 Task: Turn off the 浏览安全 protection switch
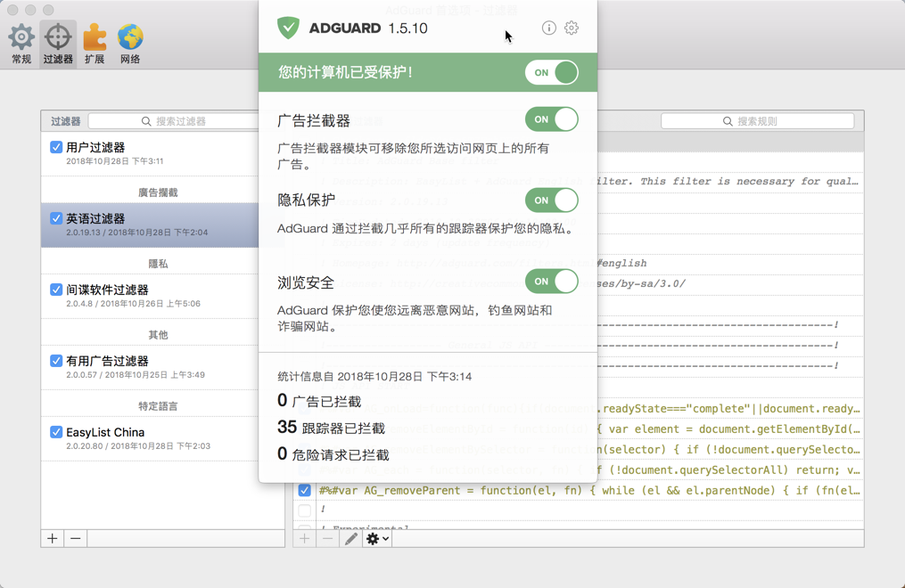551,281
